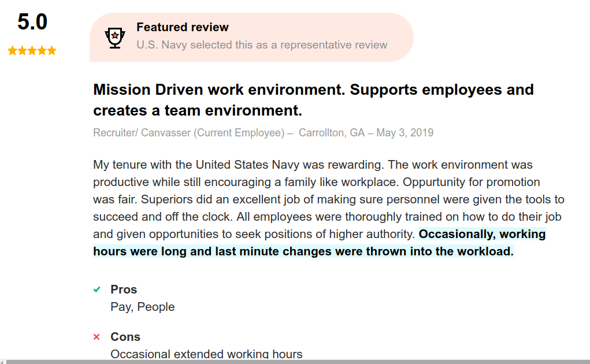The image size is (590, 364).
Task: Click the left arrow of the horizontal scrollbar
Action: [x=2, y=362]
